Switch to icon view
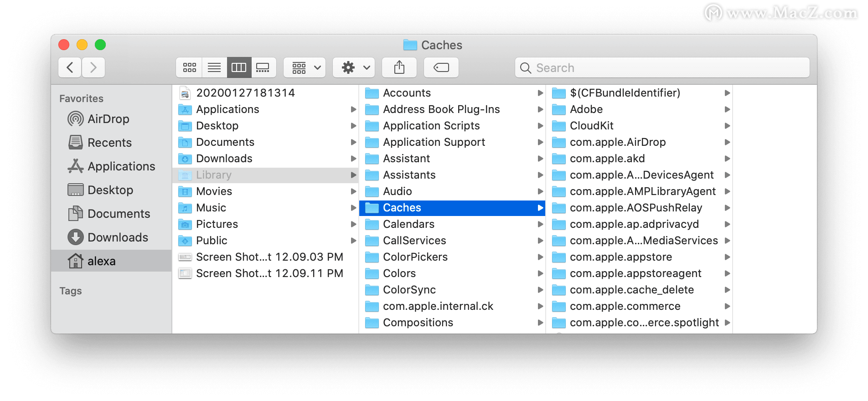 pos(189,67)
